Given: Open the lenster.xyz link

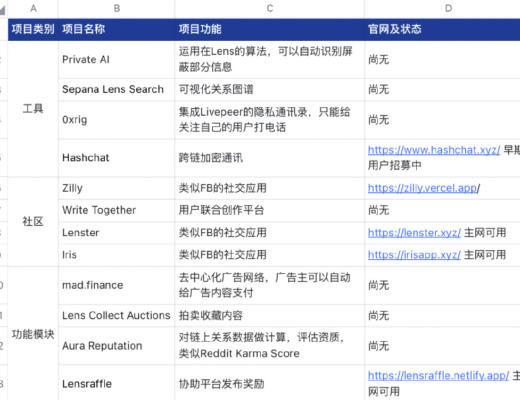Looking at the screenshot, I should tap(414, 233).
